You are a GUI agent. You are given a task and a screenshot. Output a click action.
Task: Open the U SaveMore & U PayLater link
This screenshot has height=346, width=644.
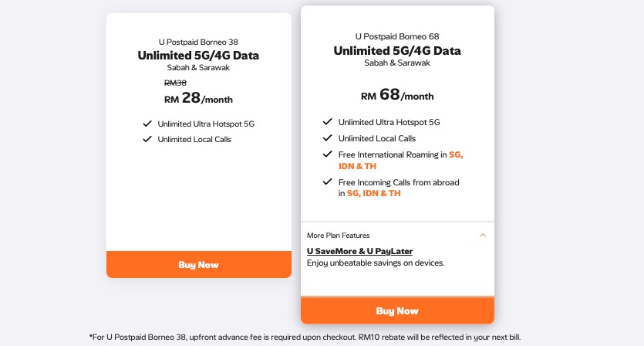(359, 251)
